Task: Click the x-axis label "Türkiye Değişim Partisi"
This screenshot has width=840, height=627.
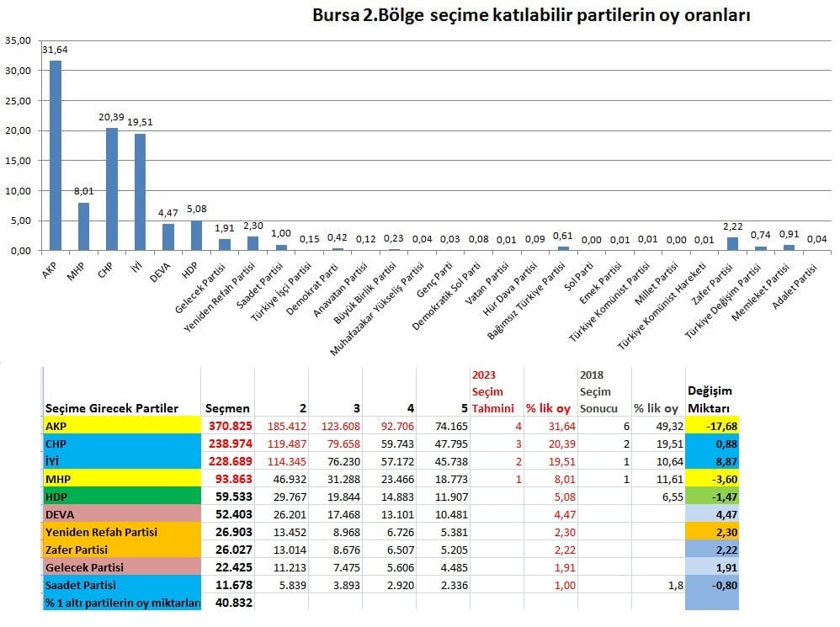Action: point(723,301)
